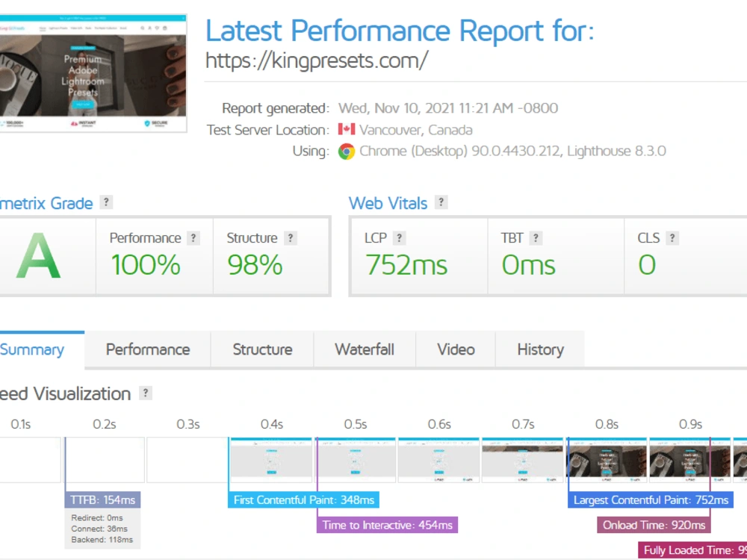Click the 98% Structure score
This screenshot has width=747, height=560.
point(255,265)
